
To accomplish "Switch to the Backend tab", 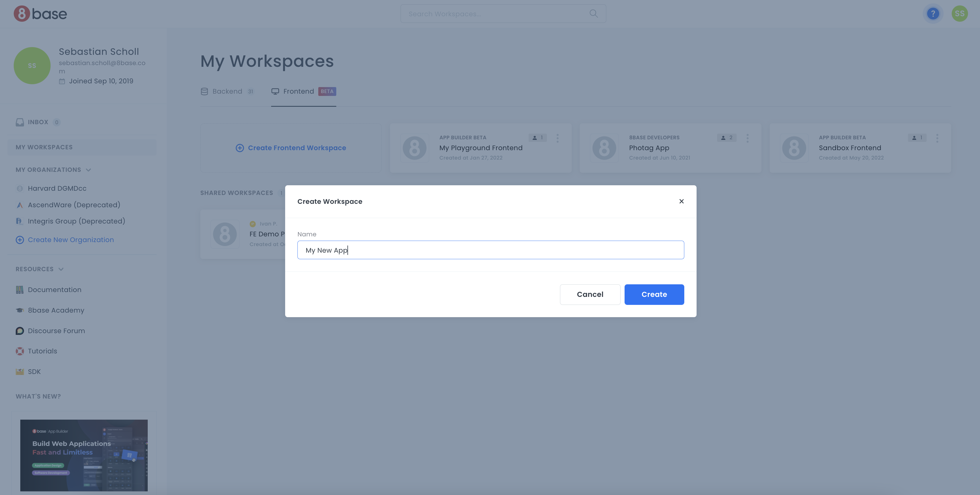I will (x=227, y=91).
